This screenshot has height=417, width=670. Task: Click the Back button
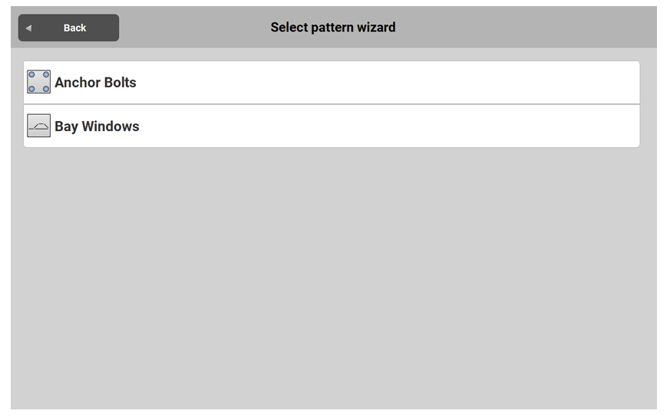[68, 28]
